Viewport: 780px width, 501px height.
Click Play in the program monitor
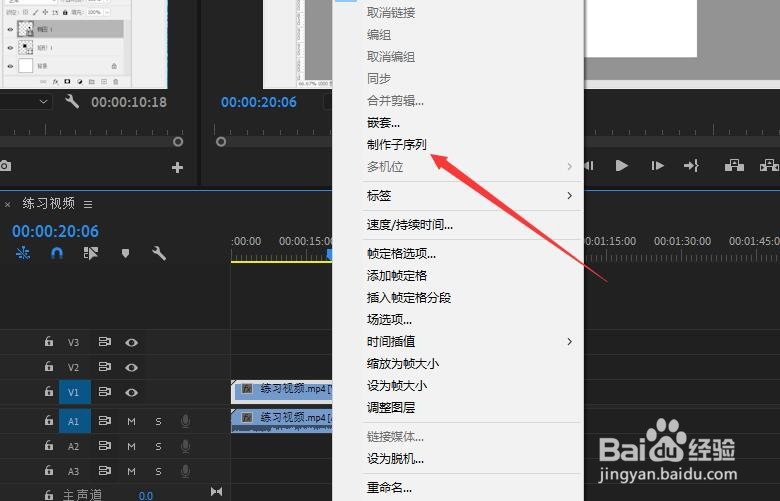[x=621, y=166]
